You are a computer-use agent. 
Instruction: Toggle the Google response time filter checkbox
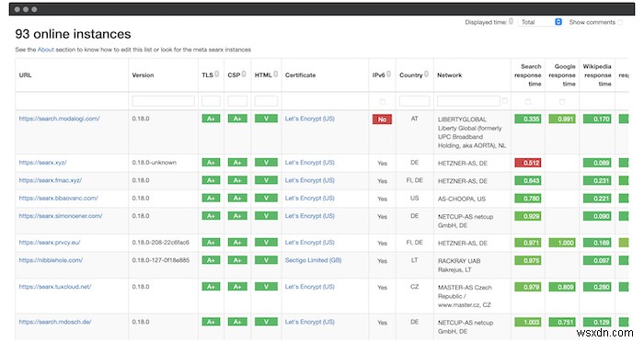click(x=562, y=101)
